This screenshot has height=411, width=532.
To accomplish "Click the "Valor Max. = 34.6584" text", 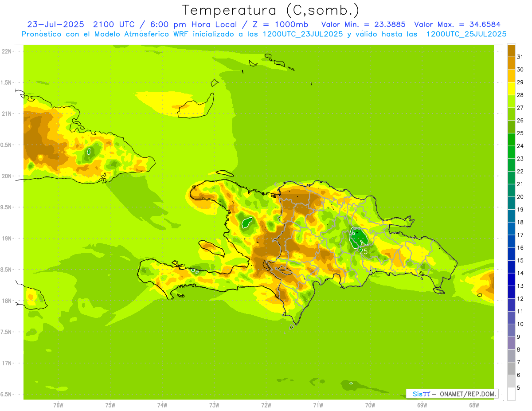I will (458, 24).
